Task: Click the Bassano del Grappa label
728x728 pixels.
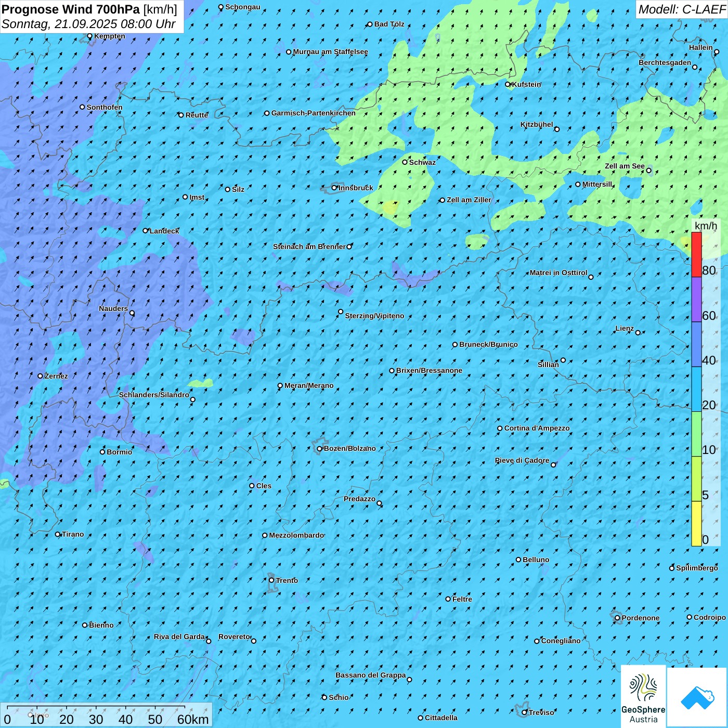Action: (x=371, y=675)
